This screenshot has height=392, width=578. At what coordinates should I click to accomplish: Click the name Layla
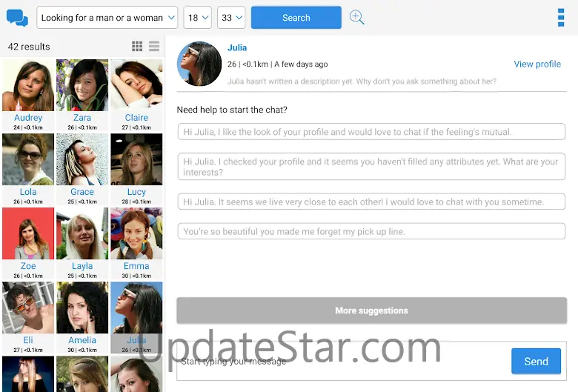click(x=82, y=266)
